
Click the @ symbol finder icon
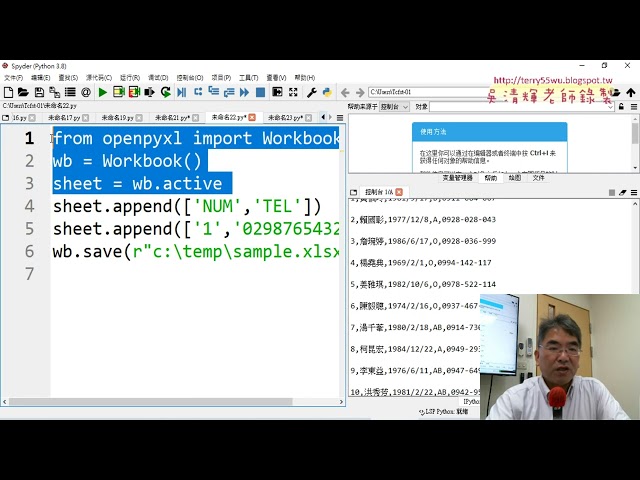click(x=86, y=92)
